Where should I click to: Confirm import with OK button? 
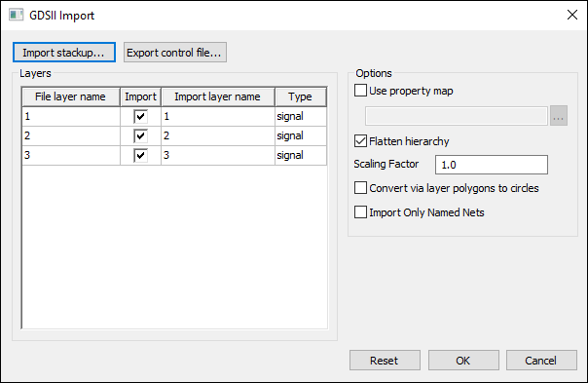coord(463,361)
